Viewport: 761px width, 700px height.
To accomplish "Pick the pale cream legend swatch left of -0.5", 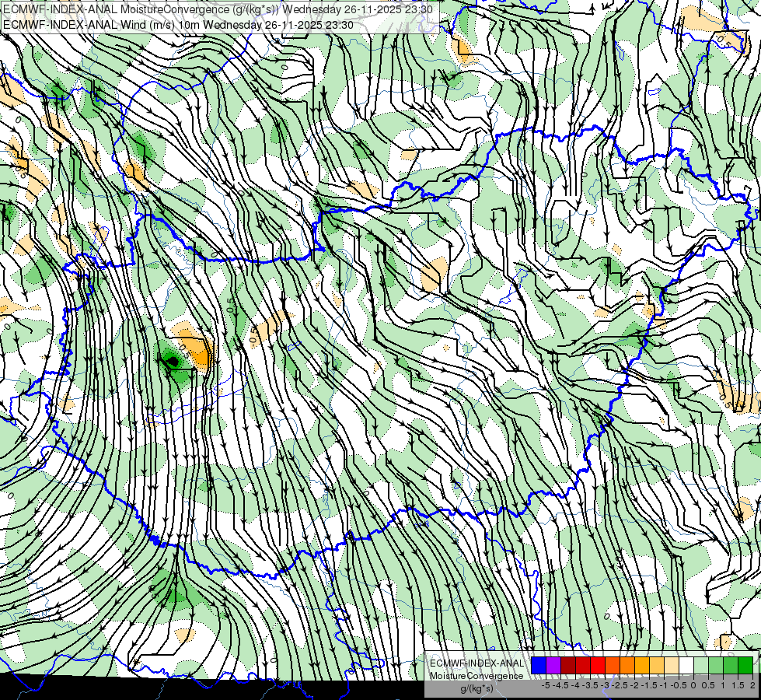I will pyautogui.click(x=672, y=665).
